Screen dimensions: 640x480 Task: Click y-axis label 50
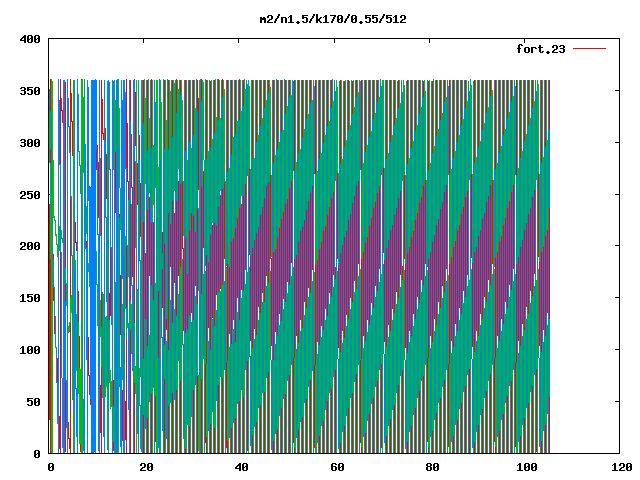(x=33, y=402)
